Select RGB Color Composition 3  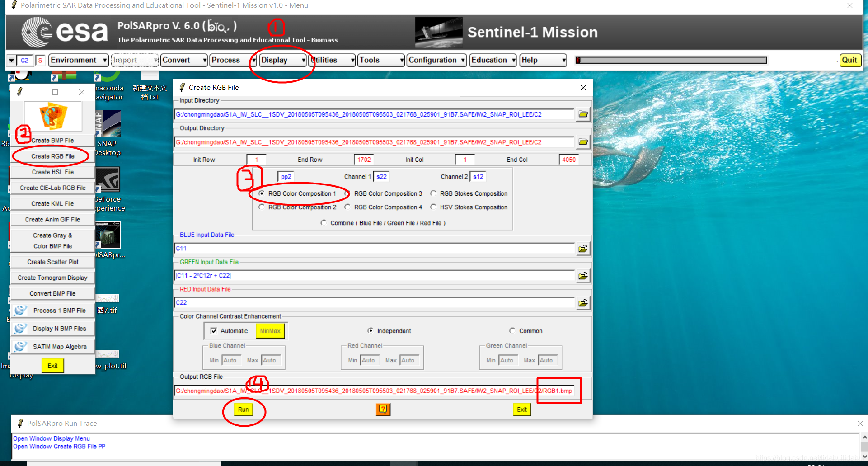(347, 193)
